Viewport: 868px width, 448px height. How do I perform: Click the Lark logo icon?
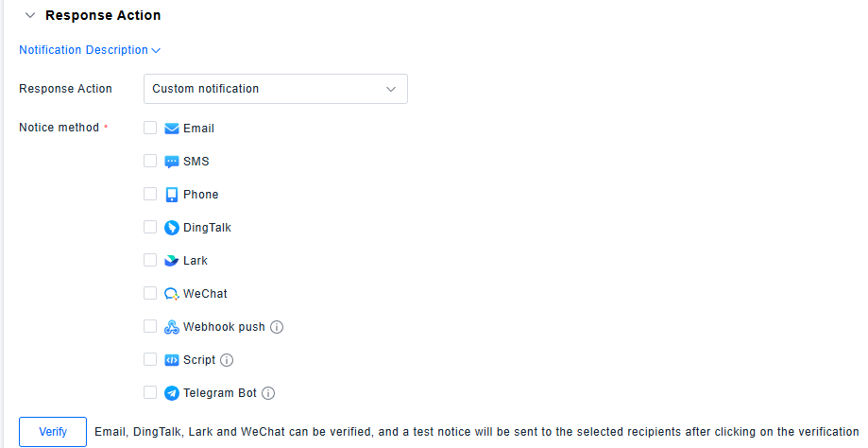coord(172,261)
